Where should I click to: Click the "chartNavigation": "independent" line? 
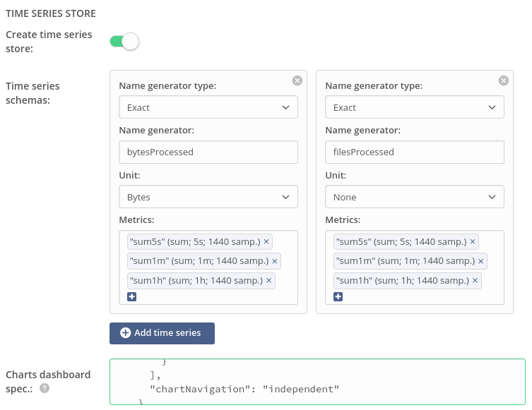[244, 390]
